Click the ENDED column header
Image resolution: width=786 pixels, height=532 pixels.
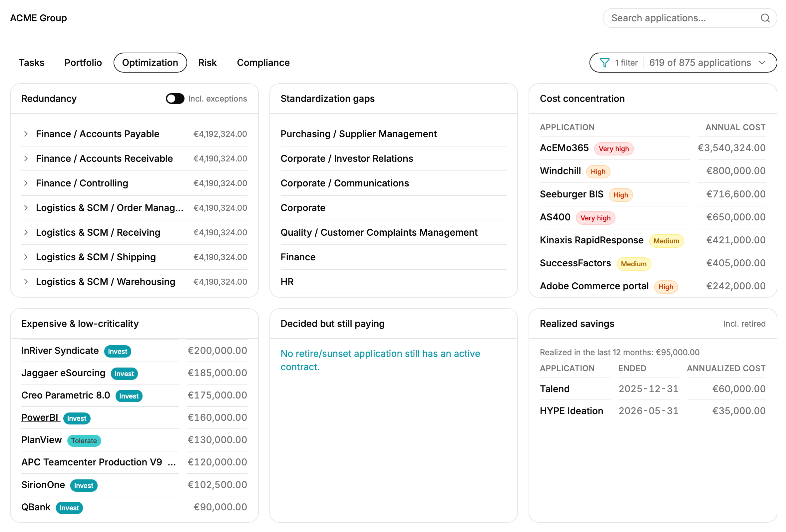pyautogui.click(x=632, y=369)
